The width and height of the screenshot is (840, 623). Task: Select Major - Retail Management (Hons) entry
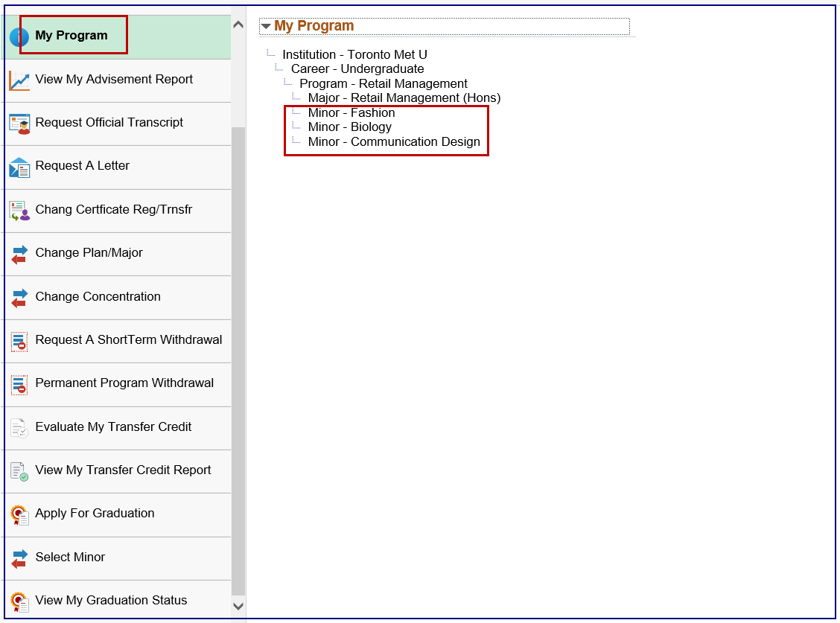click(x=404, y=98)
